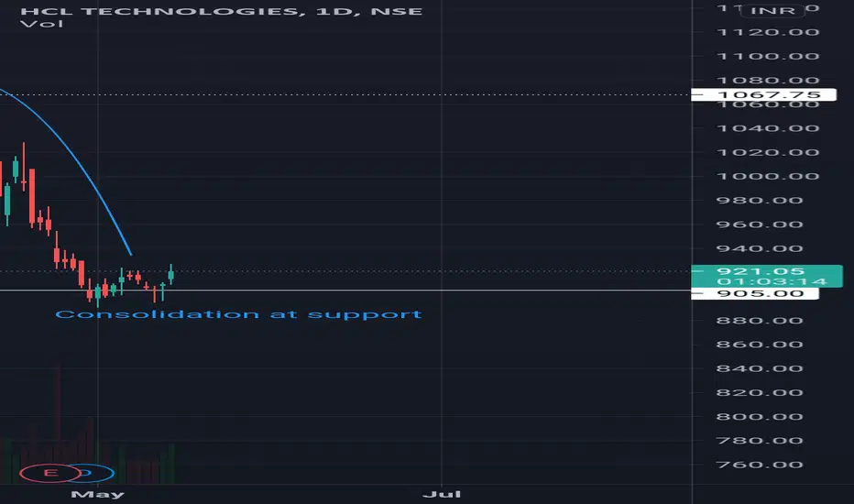
Task: Click the 'Consolidation at support' text annotation
Action: pyautogui.click(x=238, y=314)
